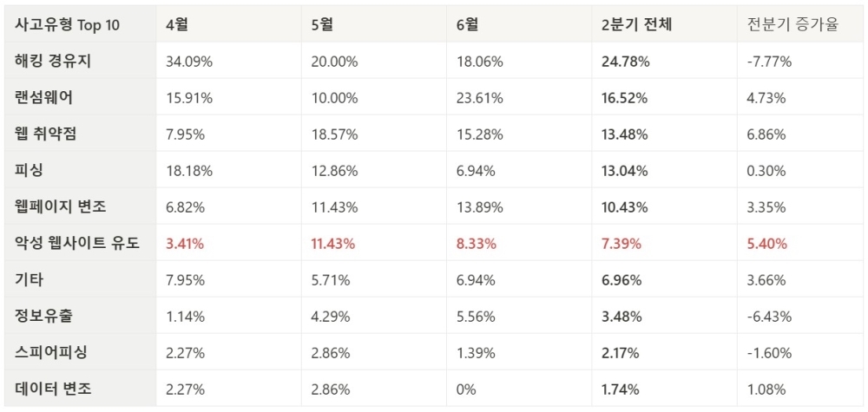The width and height of the screenshot is (868, 412).
Task: Select the 정보유출 row label
Action: [x=43, y=317]
